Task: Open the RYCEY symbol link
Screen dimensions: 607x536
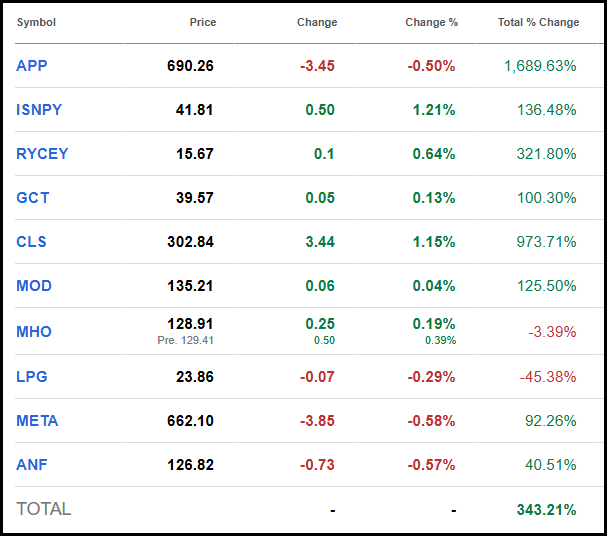Action: click(42, 154)
